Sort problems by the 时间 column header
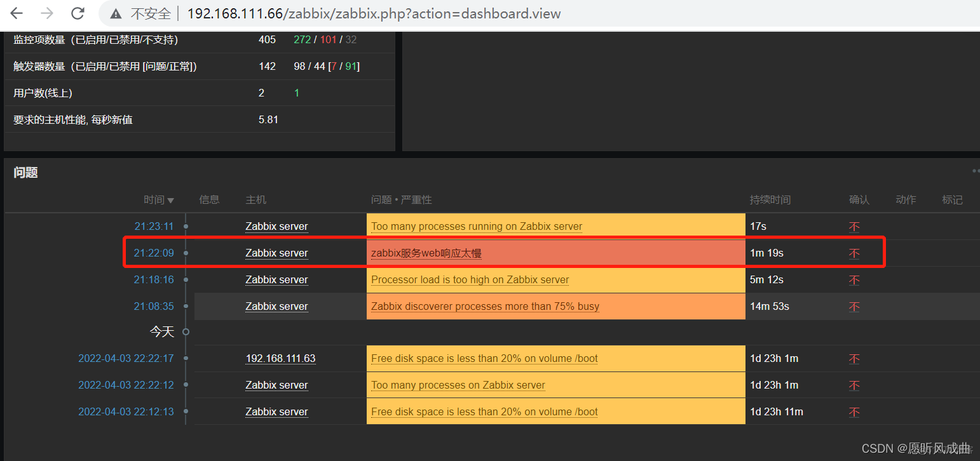Viewport: 980px width, 461px height. (158, 199)
